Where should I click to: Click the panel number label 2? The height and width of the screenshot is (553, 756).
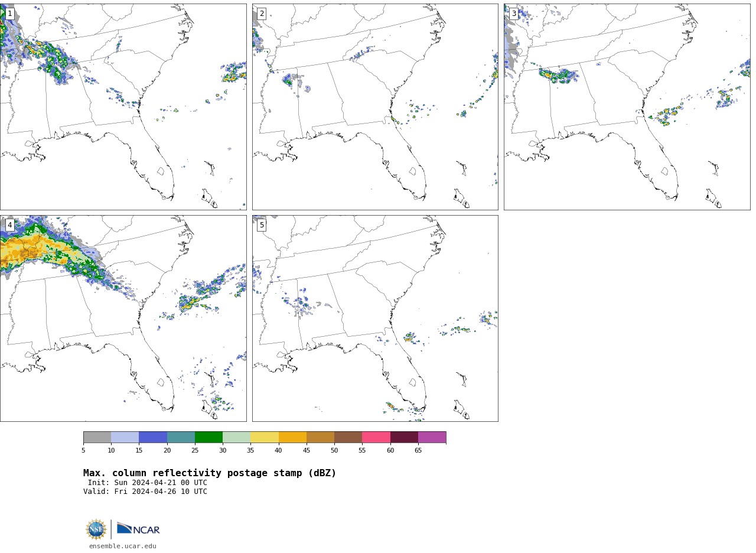262,14
